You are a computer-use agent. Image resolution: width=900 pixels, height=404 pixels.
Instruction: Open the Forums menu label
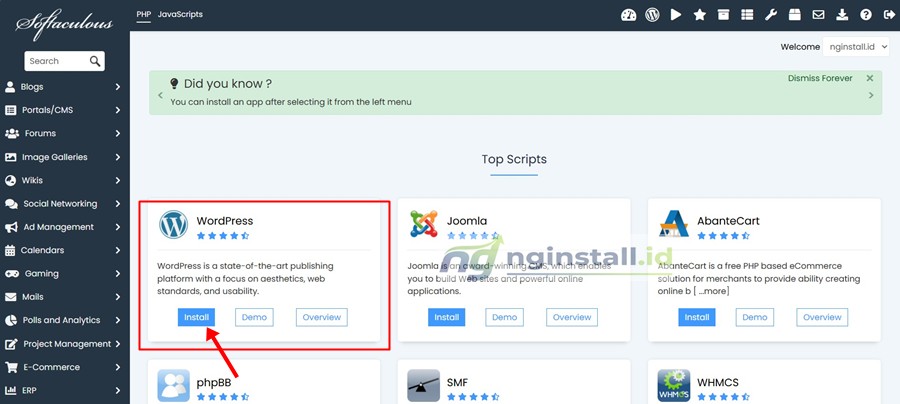40,133
